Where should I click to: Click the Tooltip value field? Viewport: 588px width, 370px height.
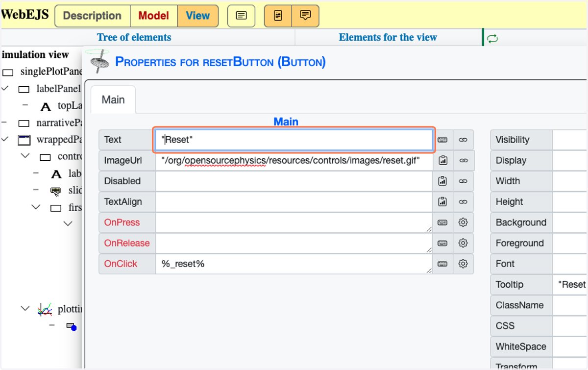tap(570, 284)
